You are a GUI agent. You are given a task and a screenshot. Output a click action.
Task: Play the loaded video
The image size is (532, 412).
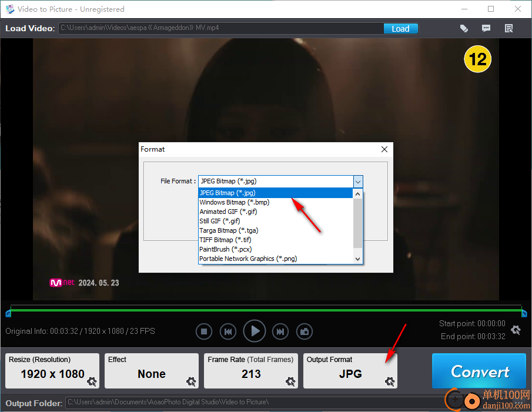tap(255, 331)
